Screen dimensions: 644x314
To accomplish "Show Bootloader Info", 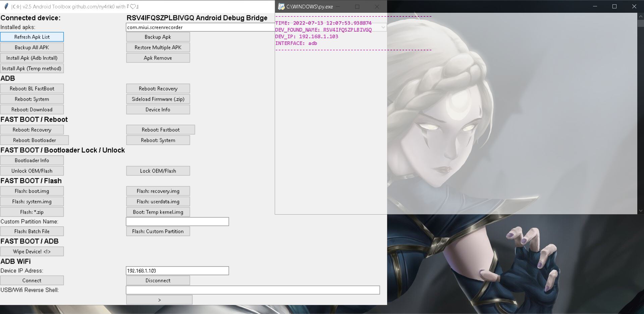I will [32, 160].
